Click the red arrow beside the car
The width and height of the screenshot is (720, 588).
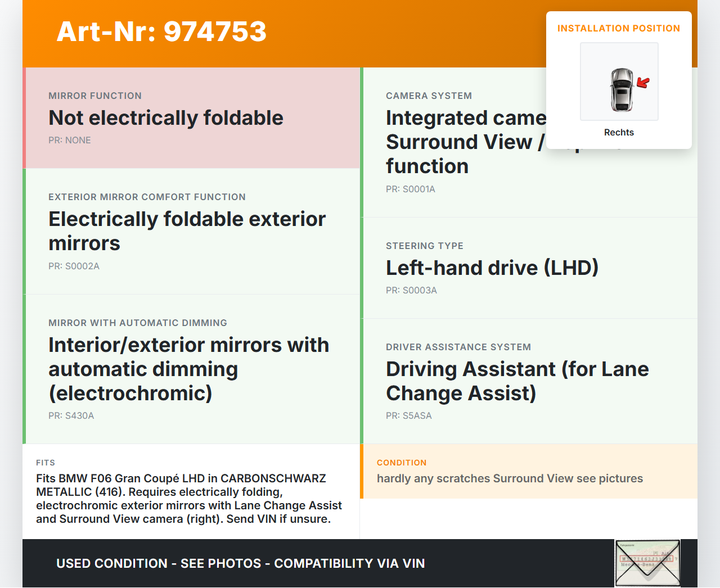click(x=643, y=83)
